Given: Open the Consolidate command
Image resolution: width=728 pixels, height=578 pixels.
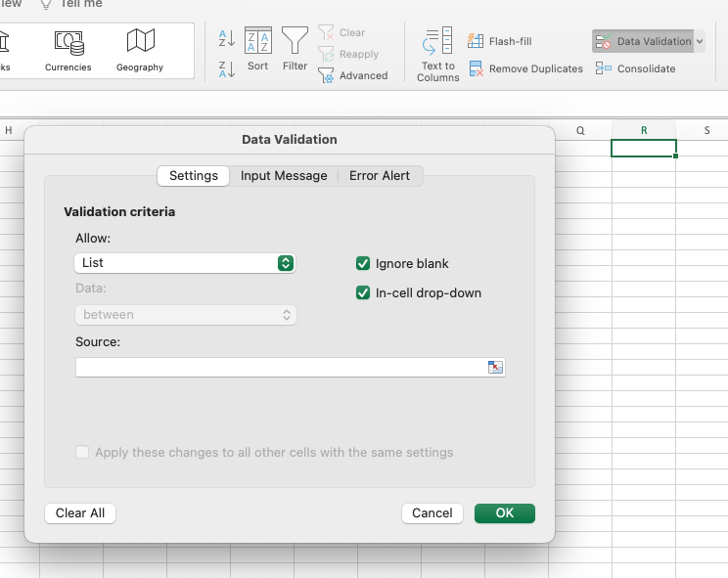Looking at the screenshot, I should pyautogui.click(x=636, y=68).
